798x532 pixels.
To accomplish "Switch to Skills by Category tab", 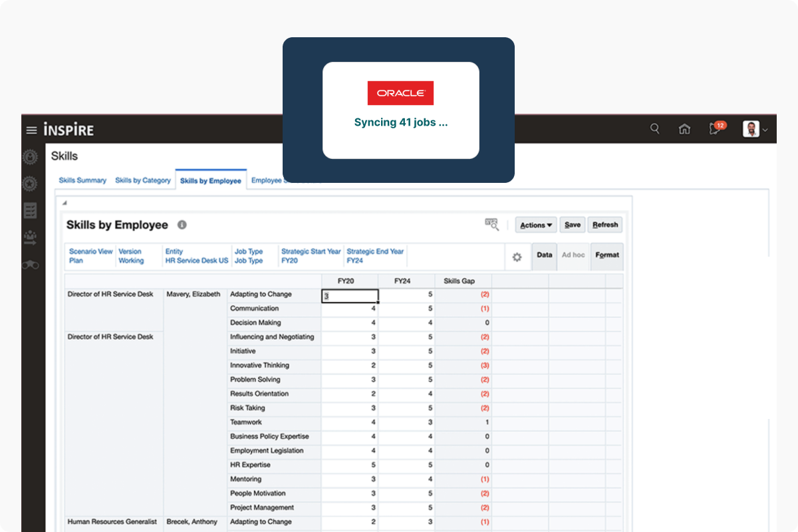I will click(x=143, y=180).
